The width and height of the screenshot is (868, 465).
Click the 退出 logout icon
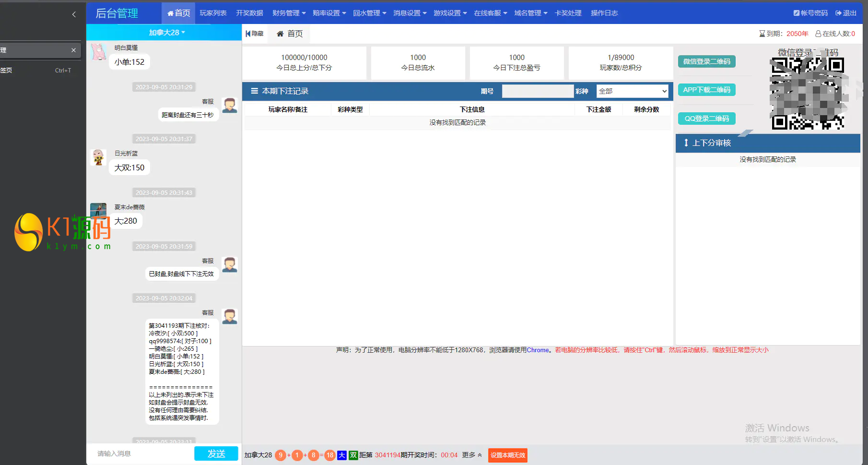[838, 13]
